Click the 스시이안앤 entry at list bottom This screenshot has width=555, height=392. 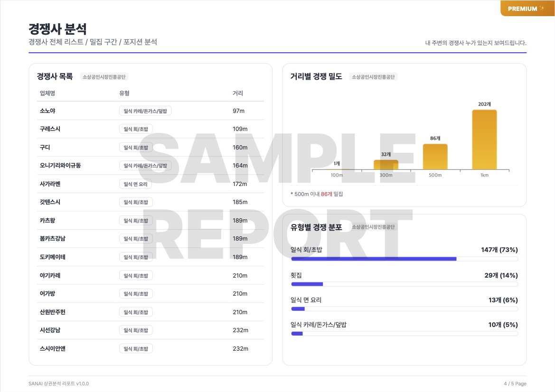[53, 349]
